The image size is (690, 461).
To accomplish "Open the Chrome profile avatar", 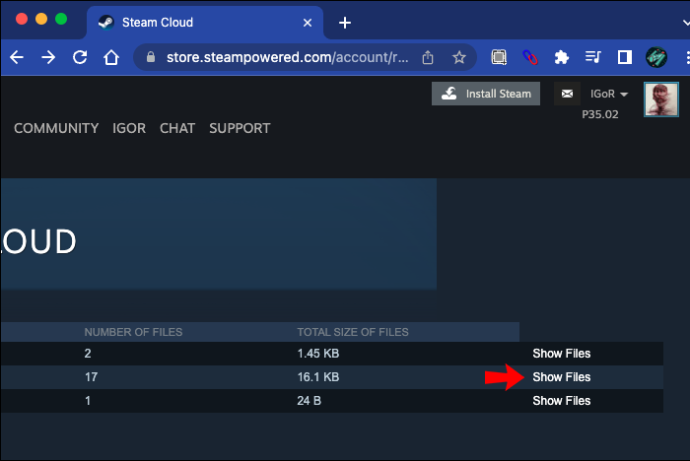I will (x=656, y=57).
